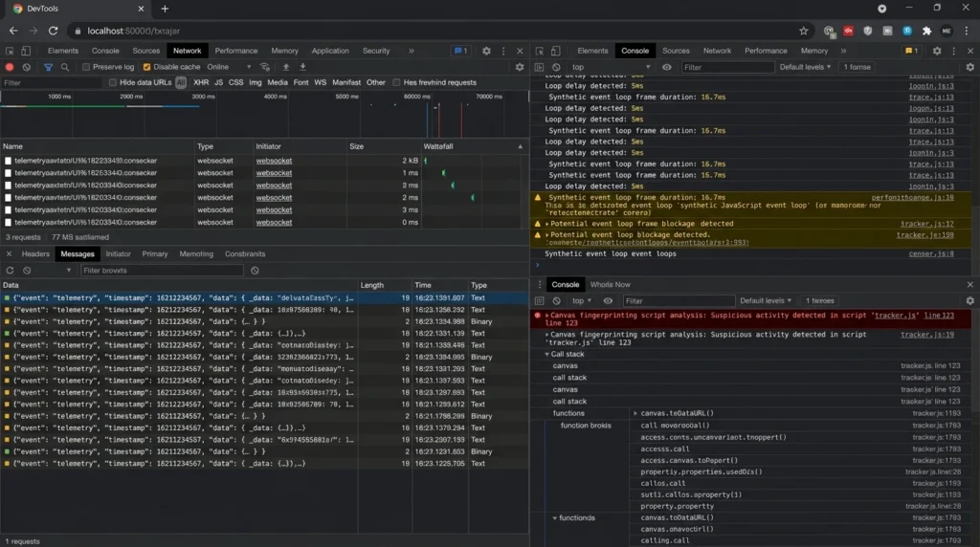Image resolution: width=980 pixels, height=547 pixels.
Task: Focus the network Filter text field
Action: click(x=52, y=82)
